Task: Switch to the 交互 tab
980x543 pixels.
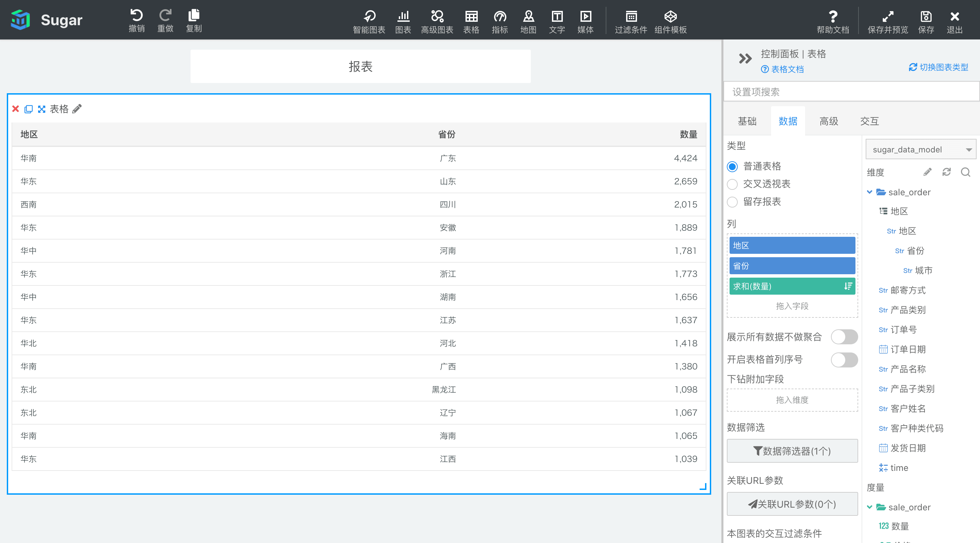Action: [869, 121]
